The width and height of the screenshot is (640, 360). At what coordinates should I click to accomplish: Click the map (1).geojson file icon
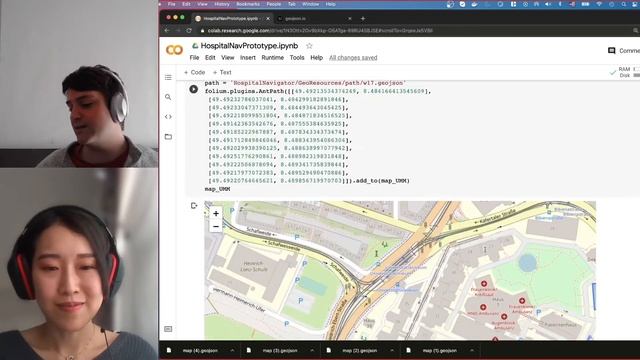409,350
